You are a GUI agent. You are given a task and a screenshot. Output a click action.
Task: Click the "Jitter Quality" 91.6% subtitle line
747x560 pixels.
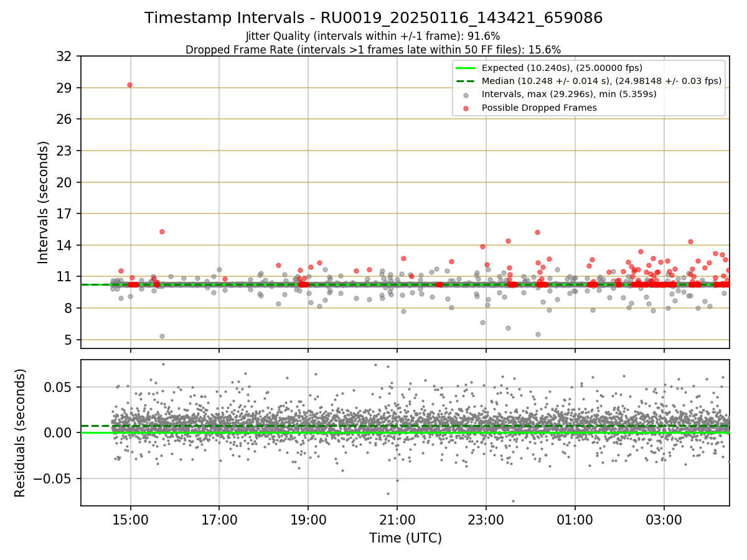point(373,36)
